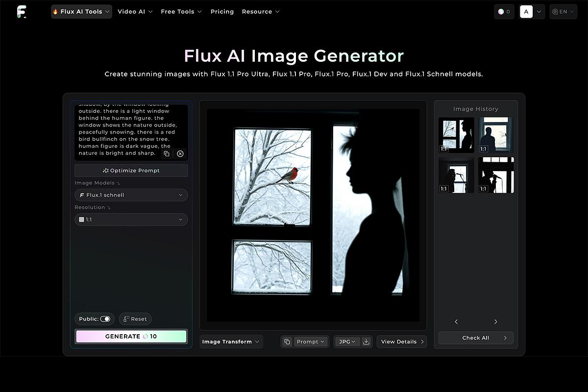
Task: Click the Optimize Prompt button
Action: [131, 171]
